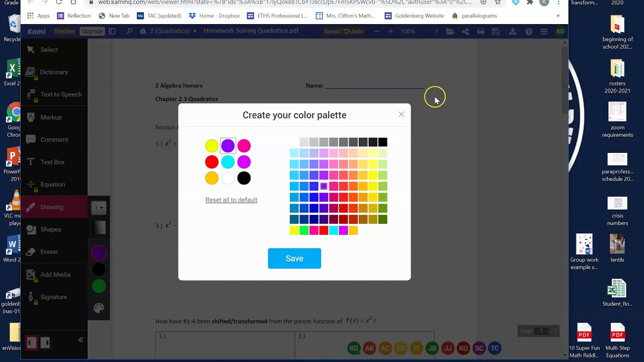Open Kami hamburger menu

544,31
